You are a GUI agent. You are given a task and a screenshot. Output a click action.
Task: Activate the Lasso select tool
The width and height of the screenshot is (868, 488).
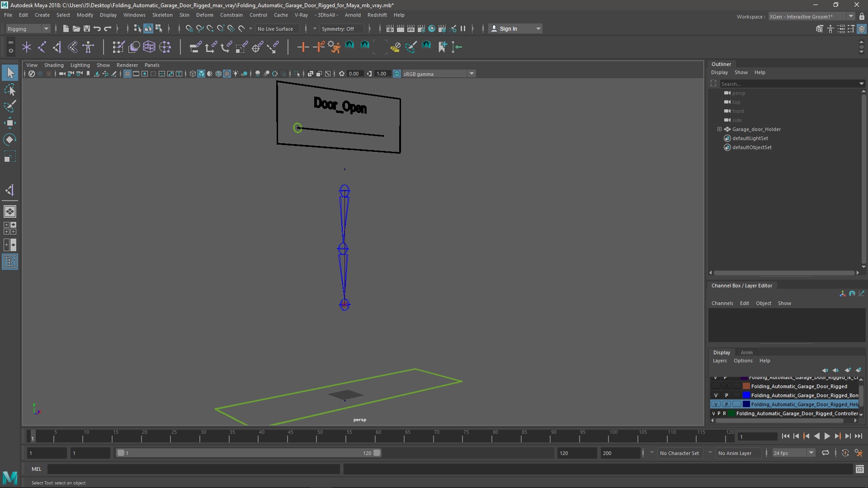10,90
